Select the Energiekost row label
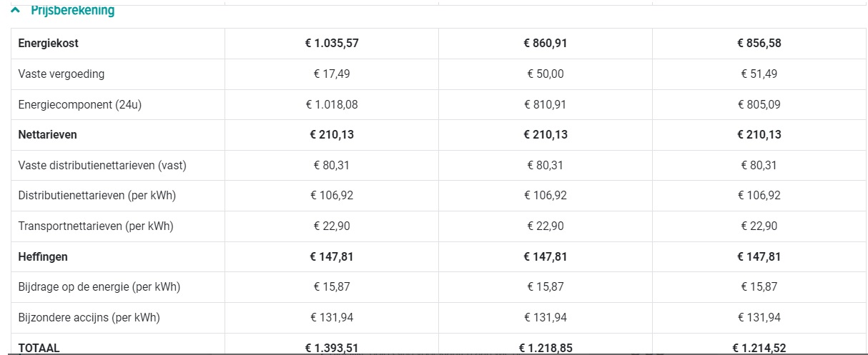Image resolution: width=868 pixels, height=355 pixels. (48, 43)
